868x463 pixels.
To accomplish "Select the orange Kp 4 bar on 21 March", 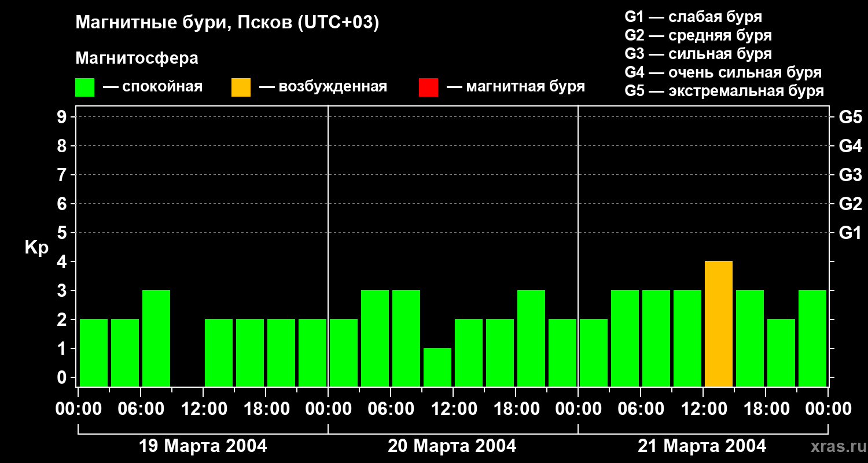I will [x=718, y=324].
